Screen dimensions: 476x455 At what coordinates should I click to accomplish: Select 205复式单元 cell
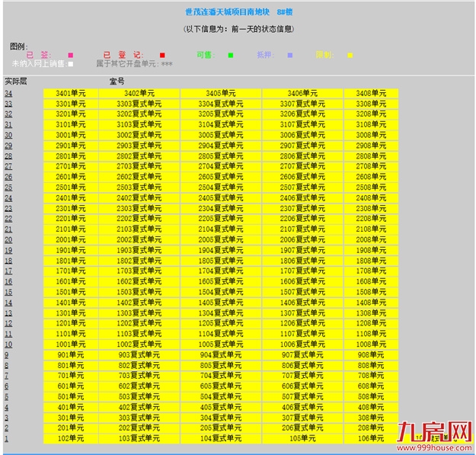[221, 428]
